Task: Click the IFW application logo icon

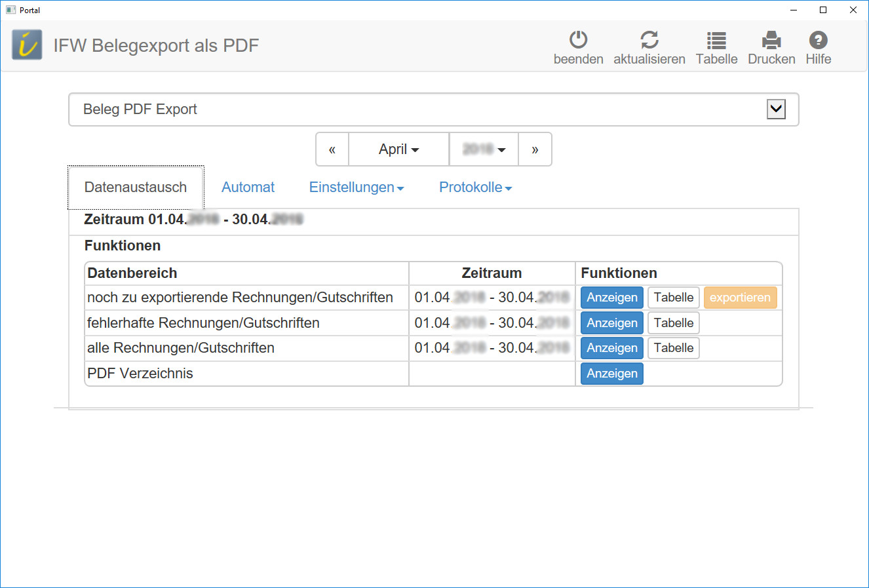Action: [27, 45]
